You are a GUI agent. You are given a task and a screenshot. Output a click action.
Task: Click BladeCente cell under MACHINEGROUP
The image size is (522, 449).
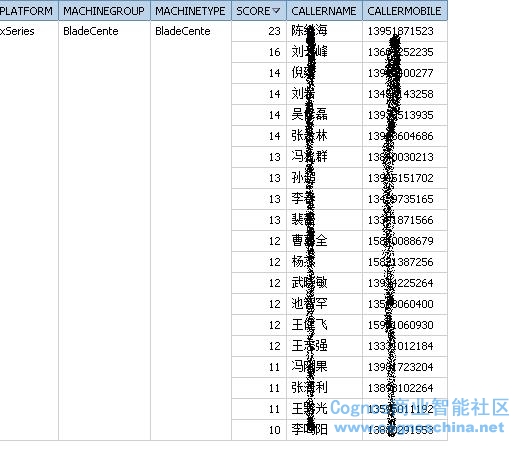click(x=91, y=31)
